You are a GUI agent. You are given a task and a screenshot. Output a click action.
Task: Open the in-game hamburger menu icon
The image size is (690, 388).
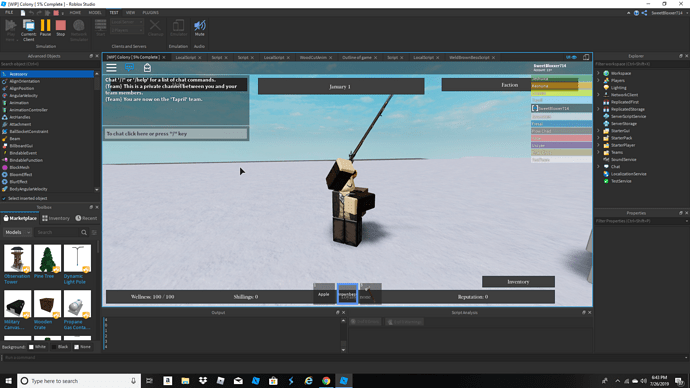click(x=111, y=67)
